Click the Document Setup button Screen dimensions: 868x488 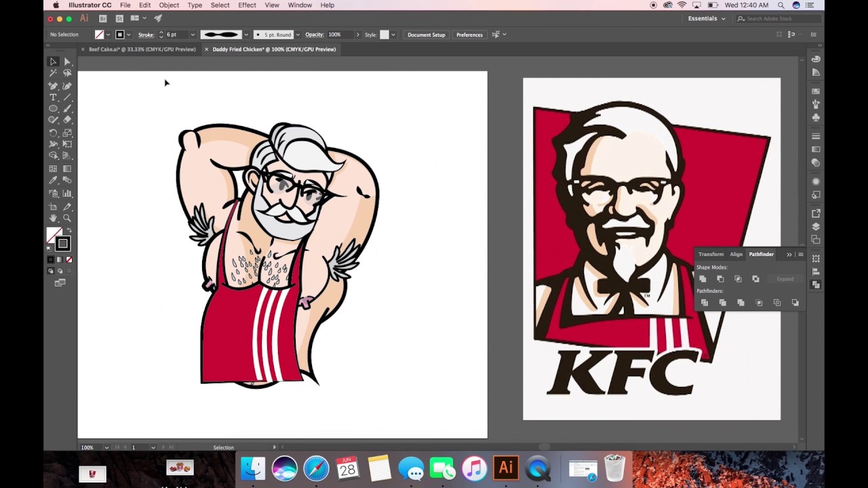point(427,35)
